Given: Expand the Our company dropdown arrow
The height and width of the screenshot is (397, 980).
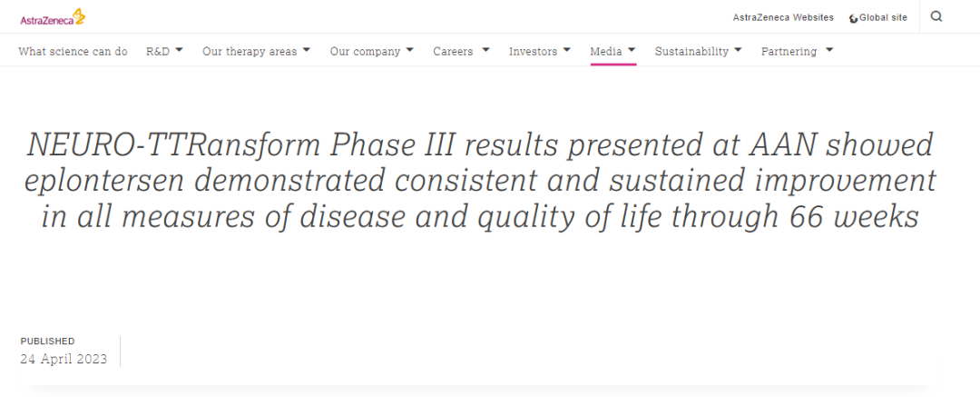Looking at the screenshot, I should click(x=410, y=51).
